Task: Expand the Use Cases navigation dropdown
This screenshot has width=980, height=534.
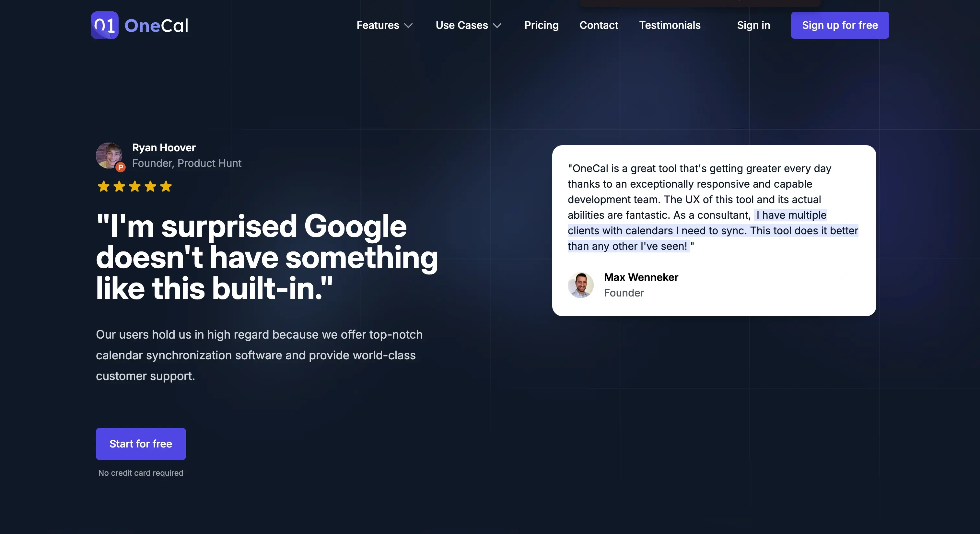Action: (469, 25)
